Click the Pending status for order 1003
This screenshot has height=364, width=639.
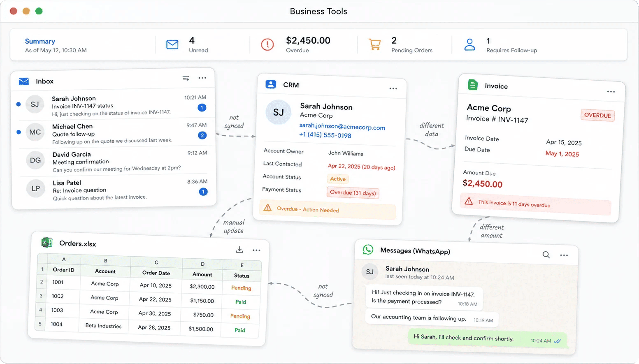coord(240,316)
